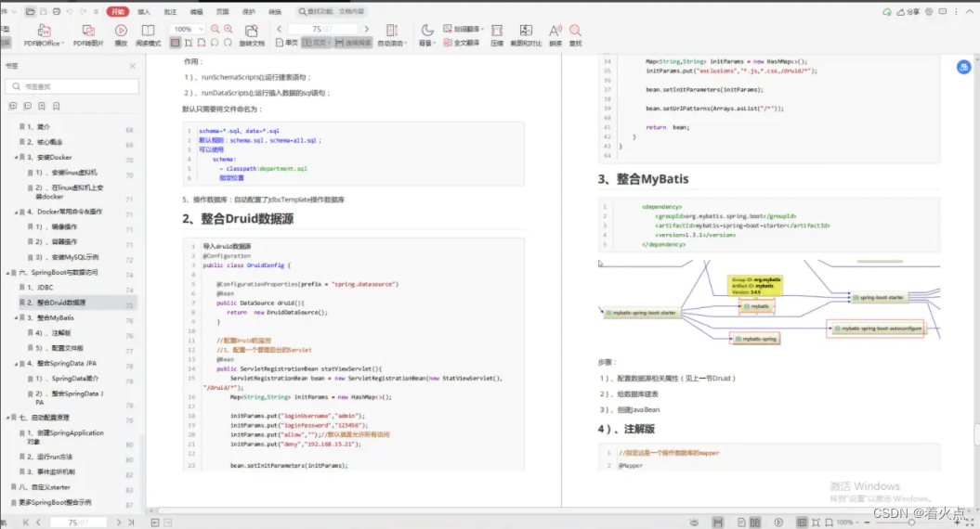The height and width of the screenshot is (529, 980).
Task: Enter 阅读模式 reading mode
Action: coord(148,35)
